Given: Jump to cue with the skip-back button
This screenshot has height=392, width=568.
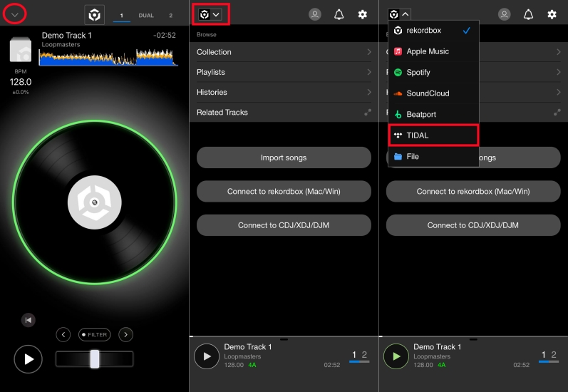Looking at the screenshot, I should (29, 320).
